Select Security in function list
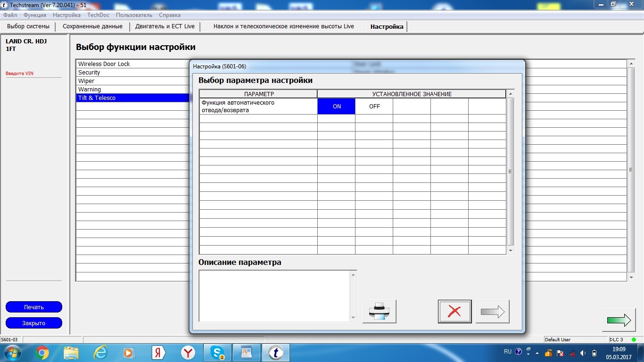The height and width of the screenshot is (362, 644). [133, 73]
